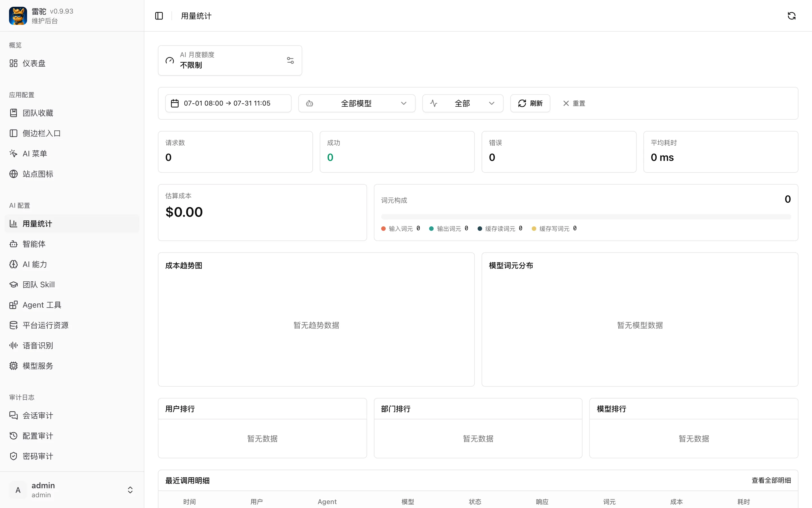Click the yellow 缓存写词元 legend dot

(534, 229)
